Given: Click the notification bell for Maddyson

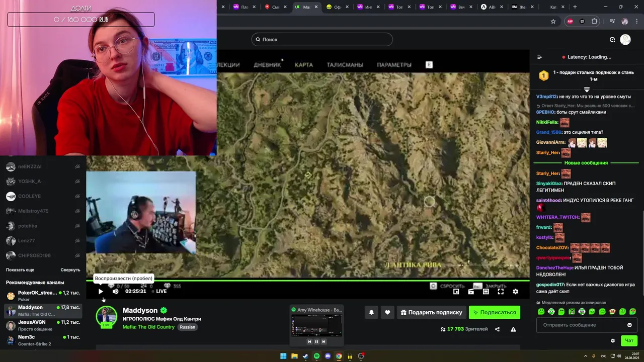Looking at the screenshot, I should tap(371, 312).
